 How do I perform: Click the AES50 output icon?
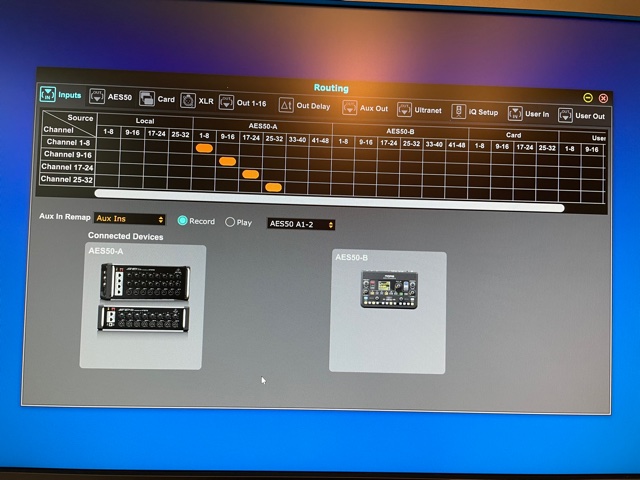tap(97, 96)
